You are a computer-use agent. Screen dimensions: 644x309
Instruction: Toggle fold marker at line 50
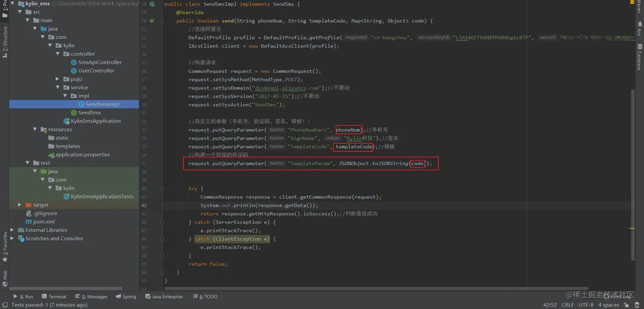pyautogui.click(x=162, y=272)
